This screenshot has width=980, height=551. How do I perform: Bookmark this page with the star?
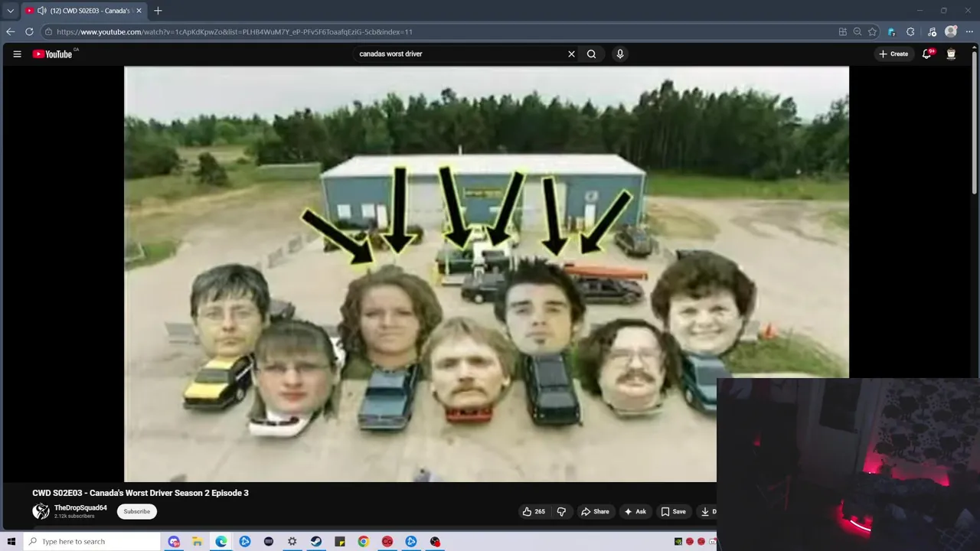(x=872, y=32)
